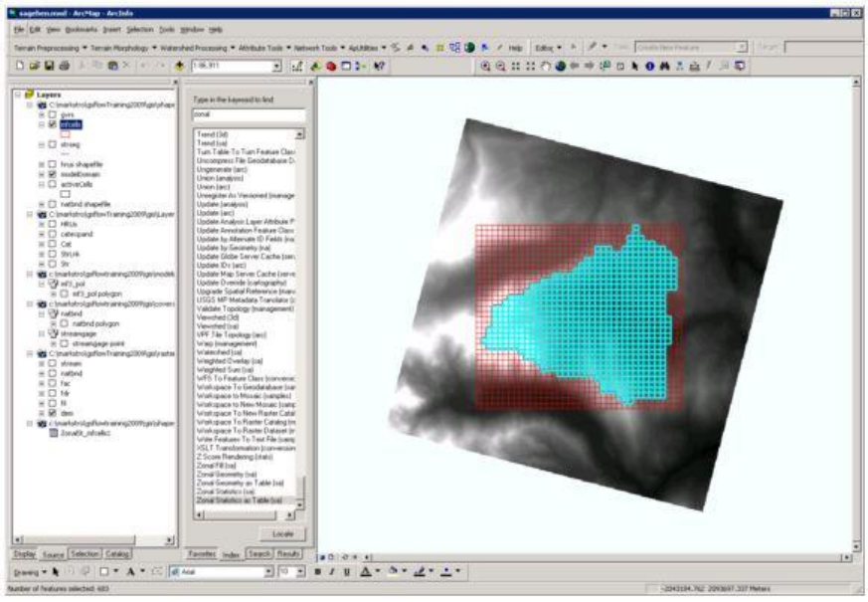The height and width of the screenshot is (602, 868).
Task: Save the map with the floppy icon
Action: click(50, 66)
